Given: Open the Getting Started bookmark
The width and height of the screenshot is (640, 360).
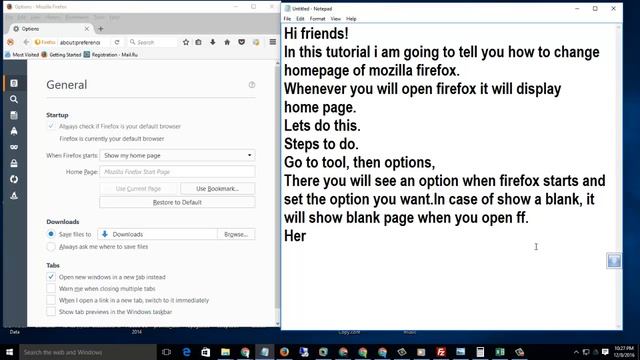Looking at the screenshot, I should pyautogui.click(x=61, y=55).
